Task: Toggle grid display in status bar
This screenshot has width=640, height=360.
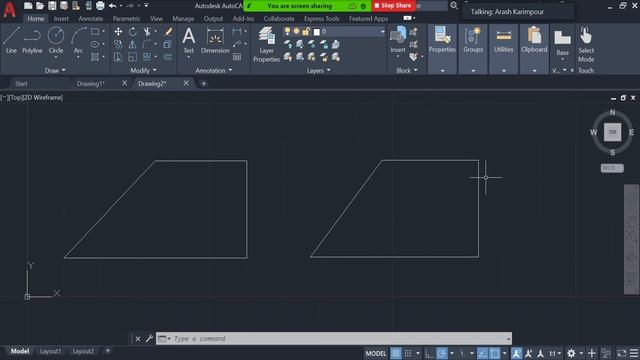Action: click(396, 353)
